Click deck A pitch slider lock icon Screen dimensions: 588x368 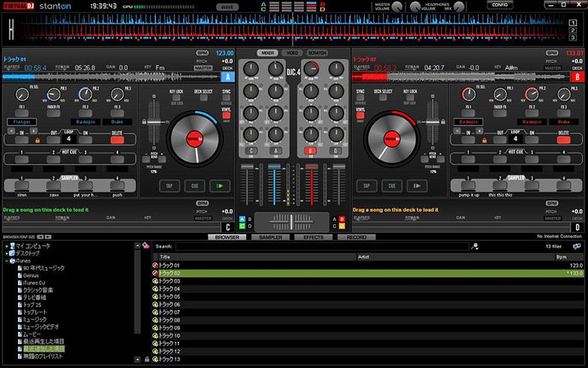[x=144, y=121]
